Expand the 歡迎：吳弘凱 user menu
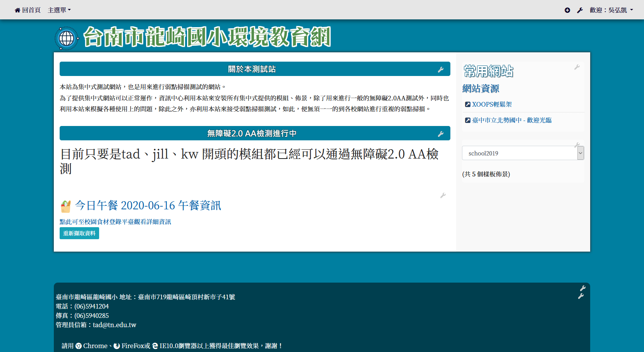644x352 pixels. click(x=611, y=10)
